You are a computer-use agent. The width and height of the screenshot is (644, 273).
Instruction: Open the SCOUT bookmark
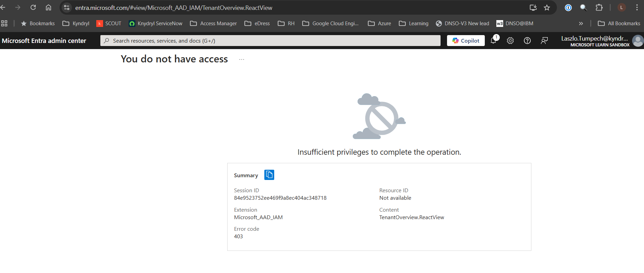click(x=109, y=23)
